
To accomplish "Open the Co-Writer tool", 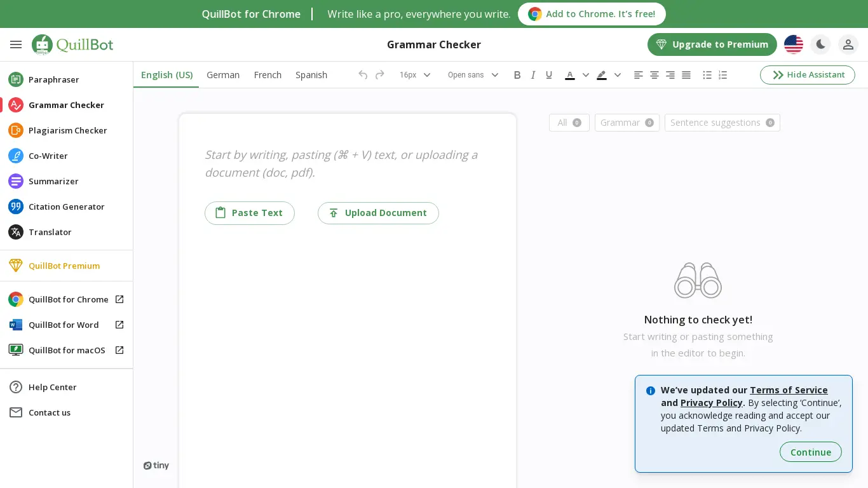I will pos(66,156).
